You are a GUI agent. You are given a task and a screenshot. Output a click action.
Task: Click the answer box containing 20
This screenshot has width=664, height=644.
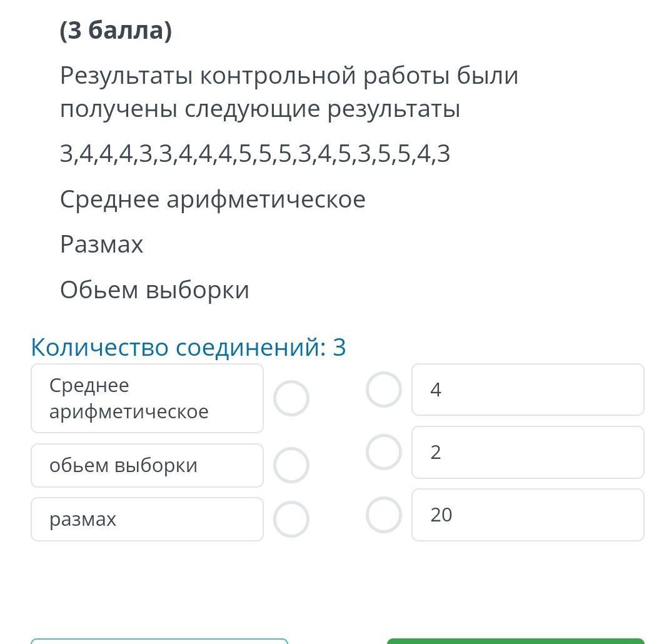[x=528, y=515]
